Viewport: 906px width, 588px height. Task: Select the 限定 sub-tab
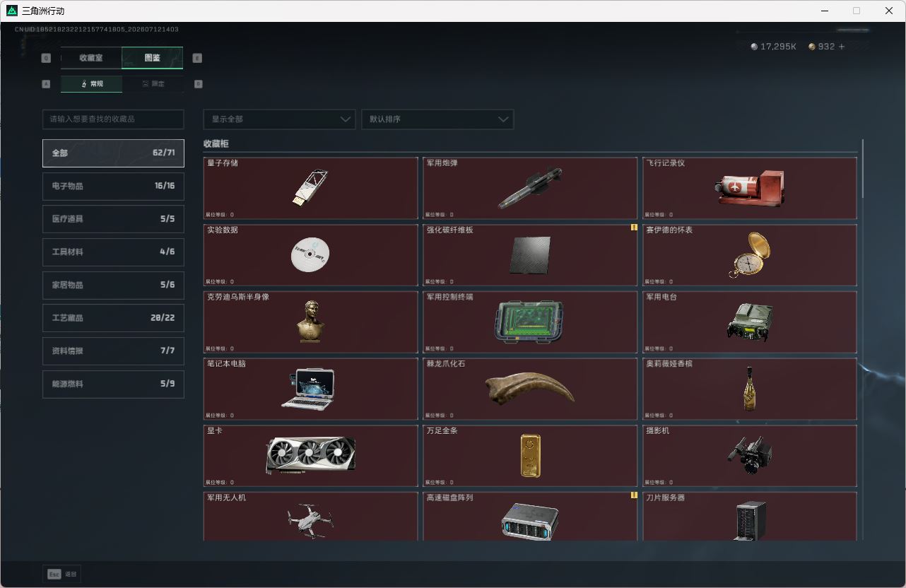pos(153,83)
